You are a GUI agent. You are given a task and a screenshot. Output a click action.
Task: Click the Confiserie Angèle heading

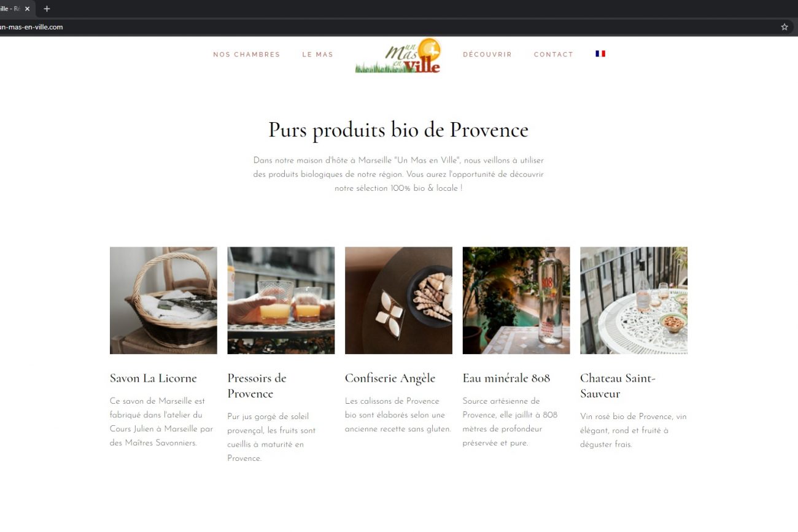[x=390, y=378]
